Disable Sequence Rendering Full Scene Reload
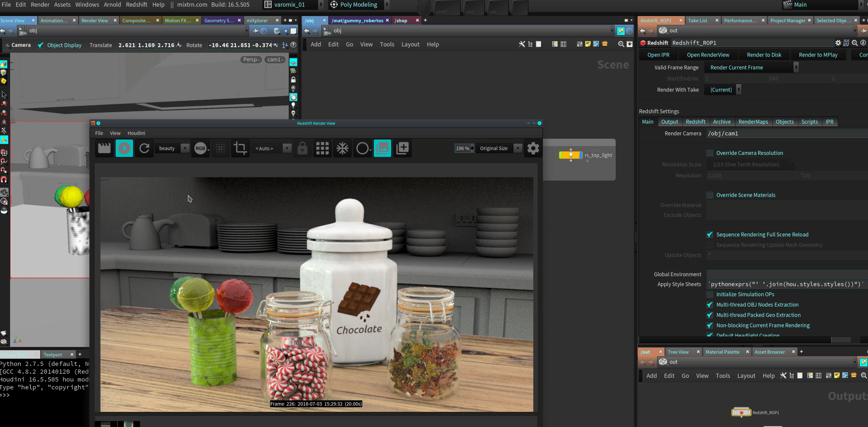The height and width of the screenshot is (427, 868). coord(709,234)
